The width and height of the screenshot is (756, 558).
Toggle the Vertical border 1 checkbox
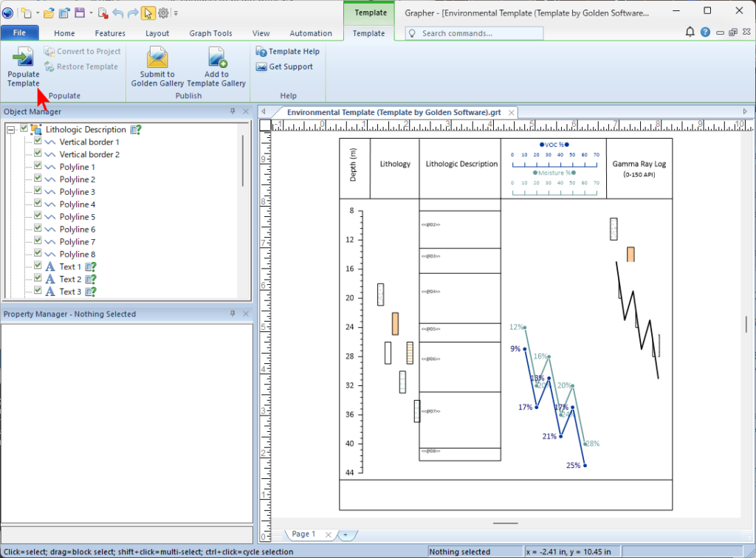coord(38,142)
